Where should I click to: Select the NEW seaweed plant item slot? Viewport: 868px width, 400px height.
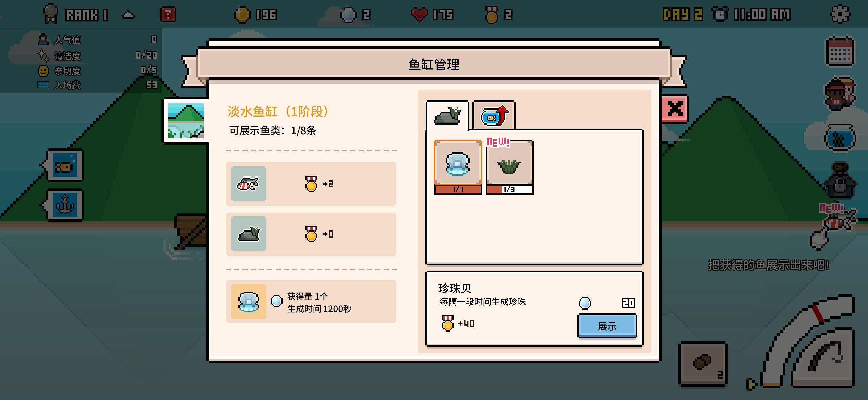click(x=509, y=167)
